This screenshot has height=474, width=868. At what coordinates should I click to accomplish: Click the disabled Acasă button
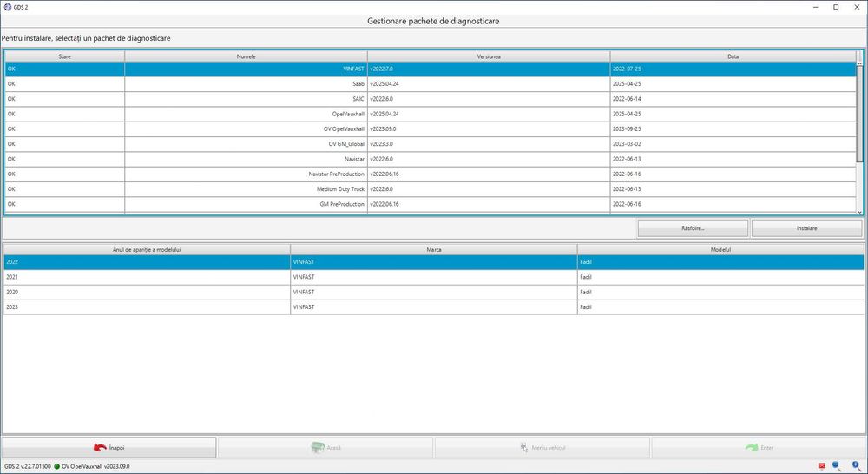click(x=325, y=447)
